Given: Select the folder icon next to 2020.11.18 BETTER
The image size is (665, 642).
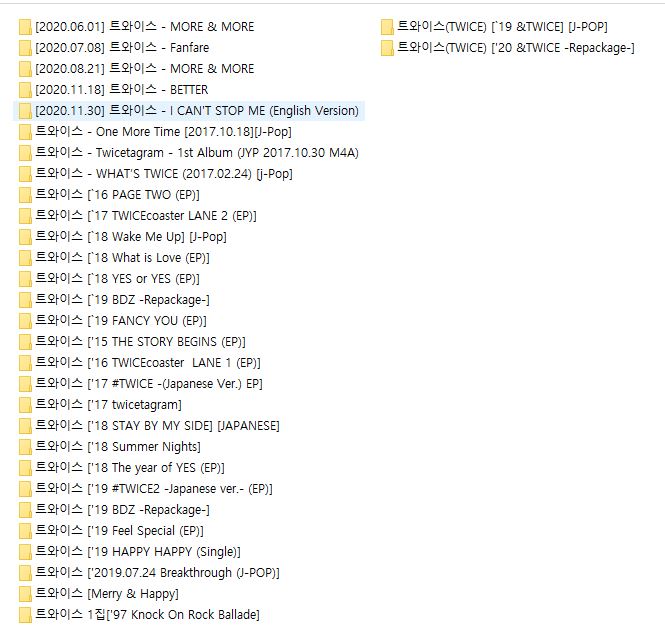Looking at the screenshot, I should coord(25,90).
